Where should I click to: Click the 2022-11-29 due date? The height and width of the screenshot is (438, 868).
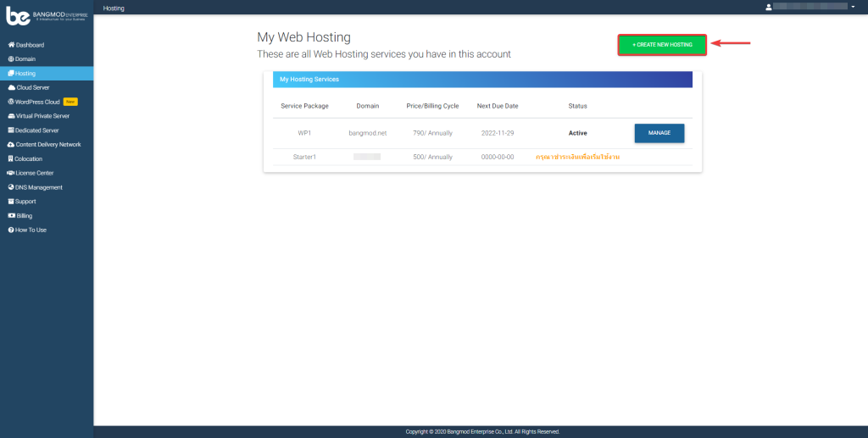pyautogui.click(x=498, y=133)
